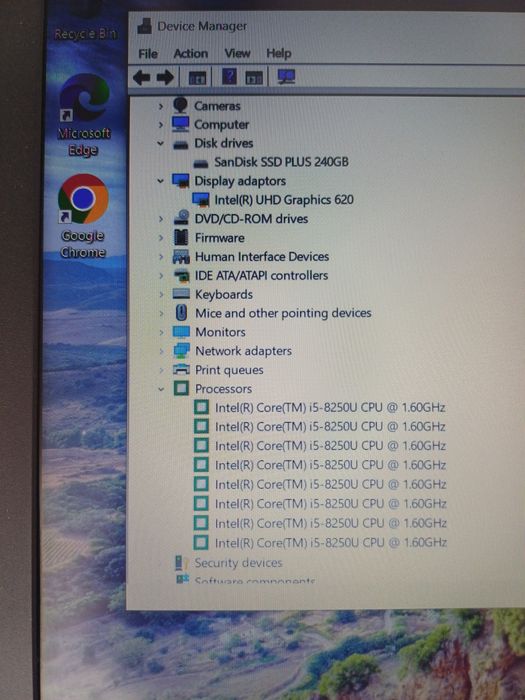Viewport: 525px width, 700px height.
Task: Select the Print queues label
Action: point(229,370)
